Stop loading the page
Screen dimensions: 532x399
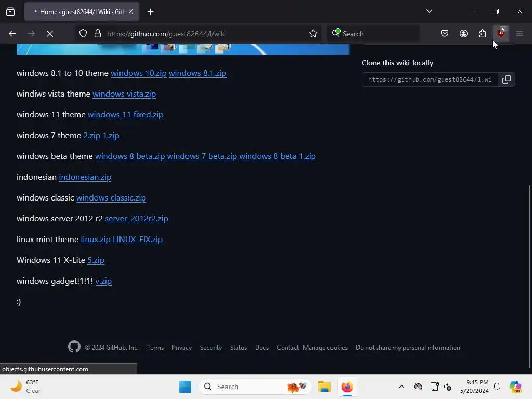[x=50, y=34]
